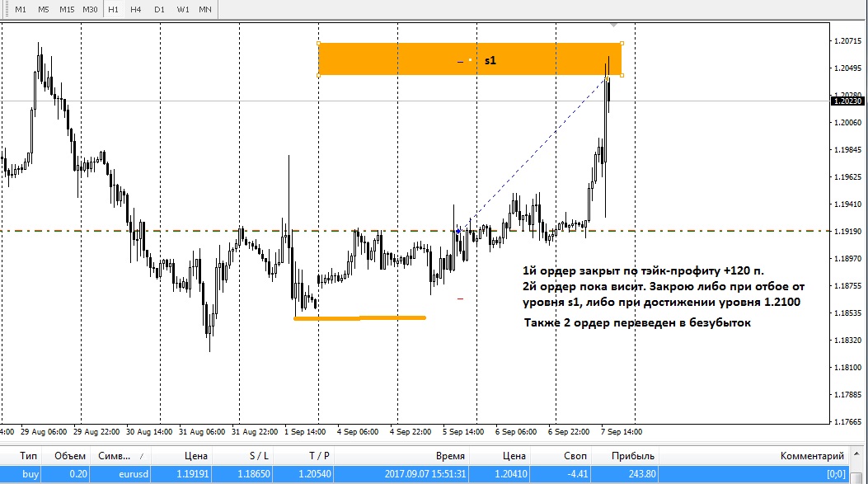The width and height of the screenshot is (868, 484).
Task: Switch to W1 weekly timeframe
Action: [x=183, y=9]
